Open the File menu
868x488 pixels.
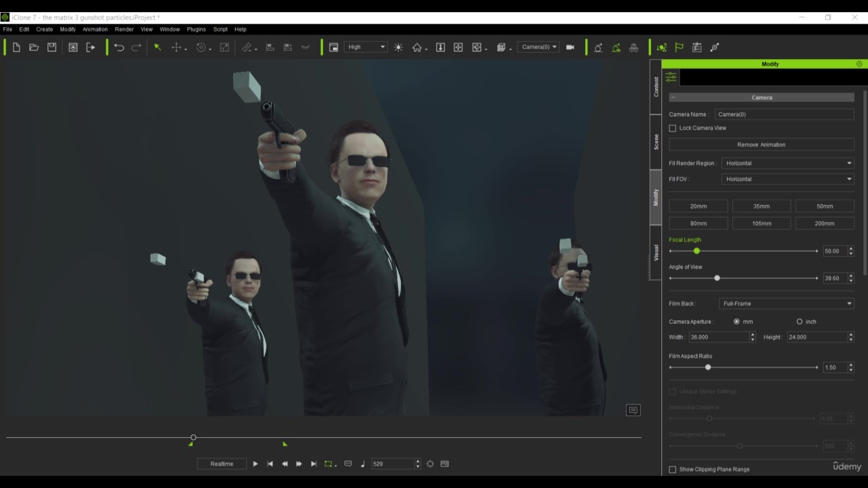coord(7,29)
